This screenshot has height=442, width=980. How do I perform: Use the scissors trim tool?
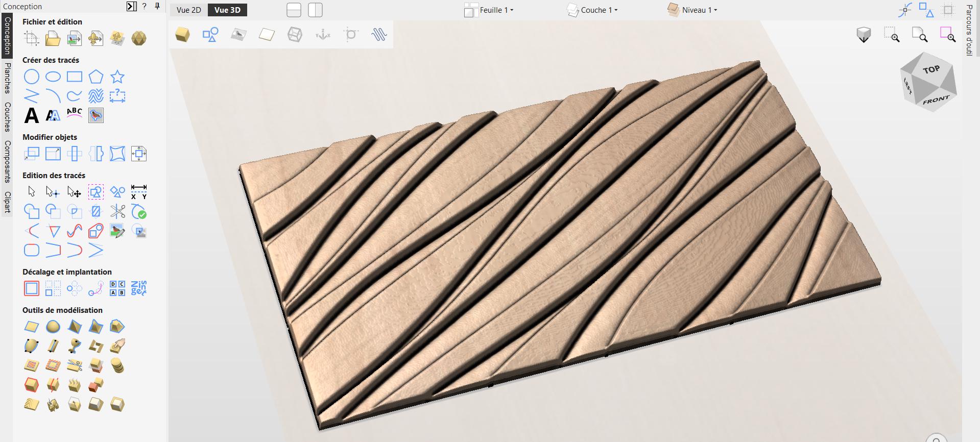coord(117,211)
